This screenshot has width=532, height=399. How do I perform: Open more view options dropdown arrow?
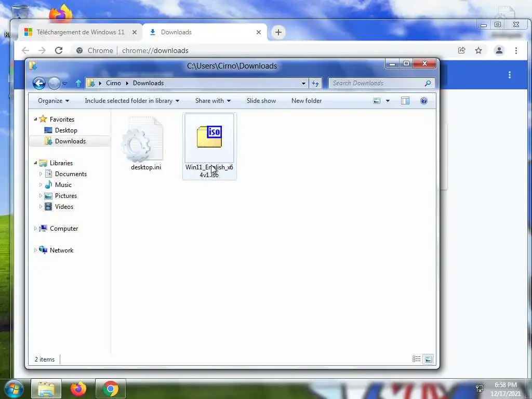pos(388,101)
